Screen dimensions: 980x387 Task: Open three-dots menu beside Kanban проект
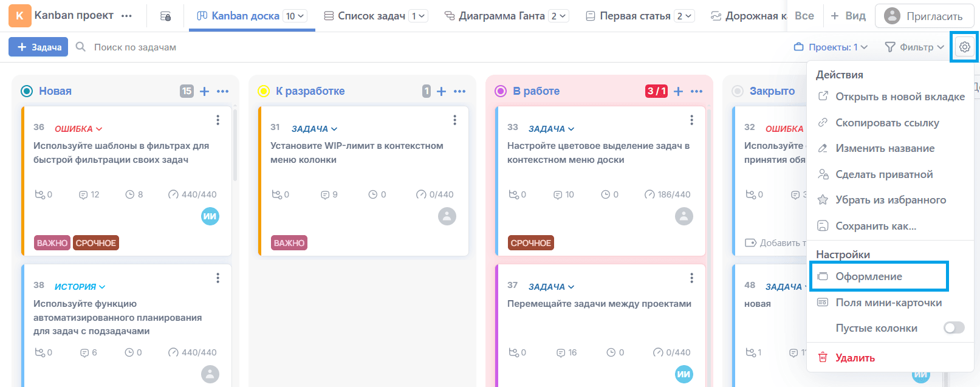tap(126, 16)
